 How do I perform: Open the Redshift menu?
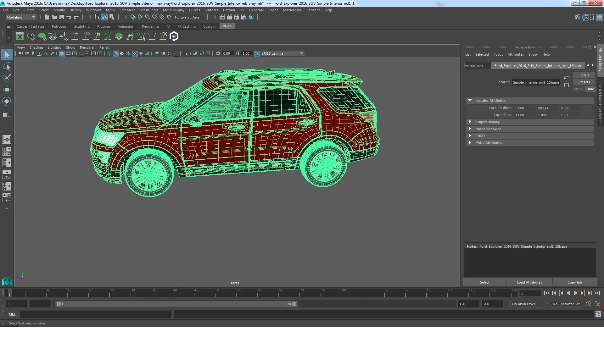coord(313,10)
